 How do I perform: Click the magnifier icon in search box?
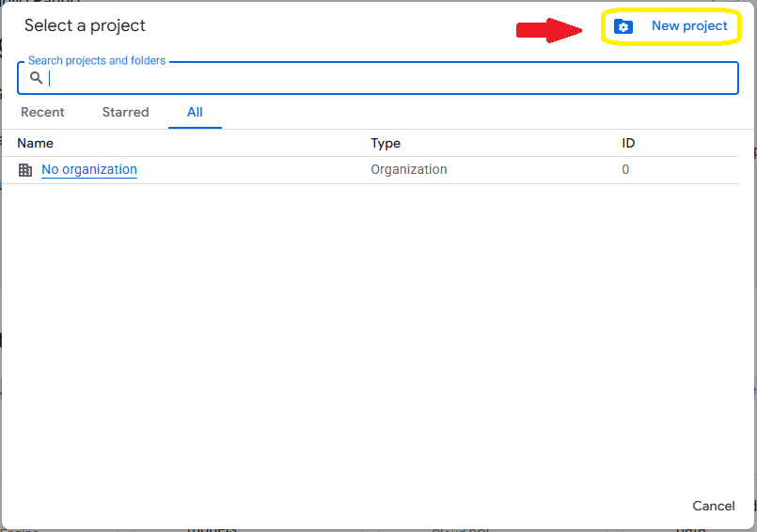pyautogui.click(x=37, y=77)
